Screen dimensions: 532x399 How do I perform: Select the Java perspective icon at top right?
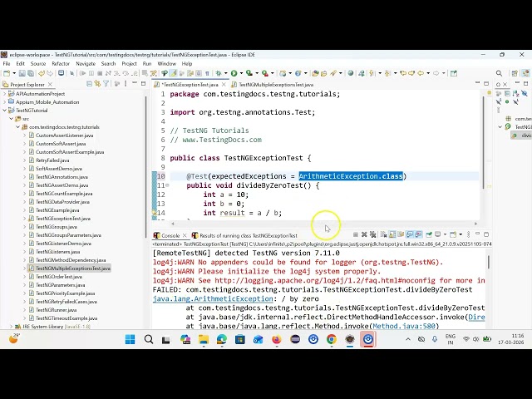[x=525, y=73]
